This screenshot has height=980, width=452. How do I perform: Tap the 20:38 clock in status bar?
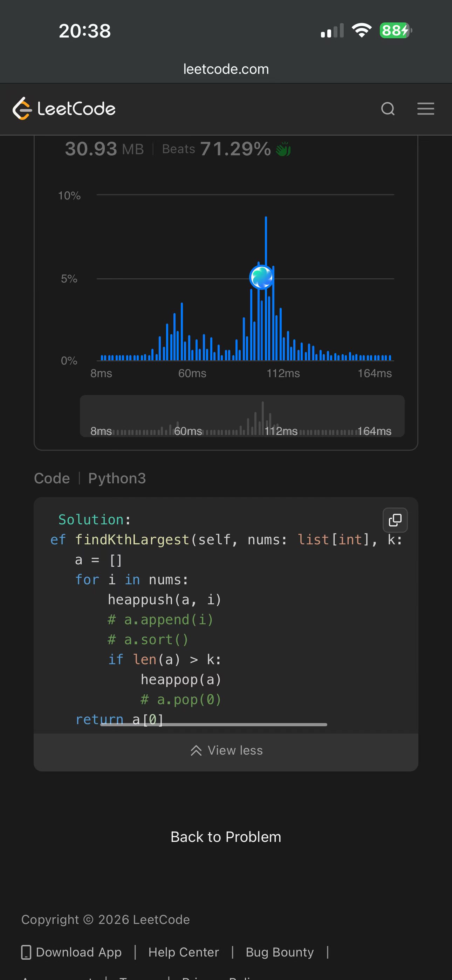(x=84, y=31)
